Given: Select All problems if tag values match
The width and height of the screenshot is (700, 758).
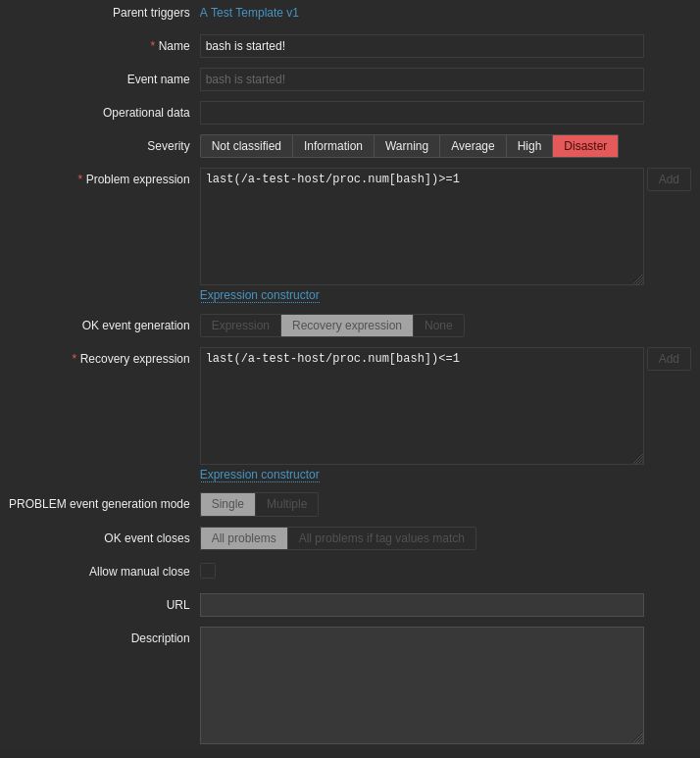Looking at the screenshot, I should coord(381,538).
